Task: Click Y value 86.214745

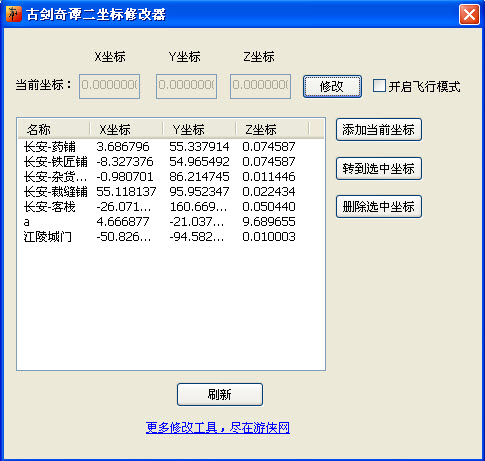Action: tap(199, 177)
